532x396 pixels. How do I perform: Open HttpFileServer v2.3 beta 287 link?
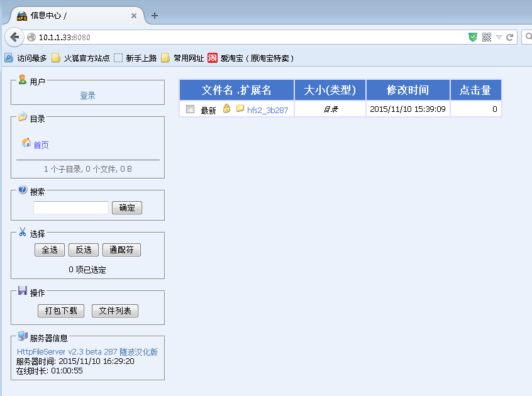tap(87, 352)
